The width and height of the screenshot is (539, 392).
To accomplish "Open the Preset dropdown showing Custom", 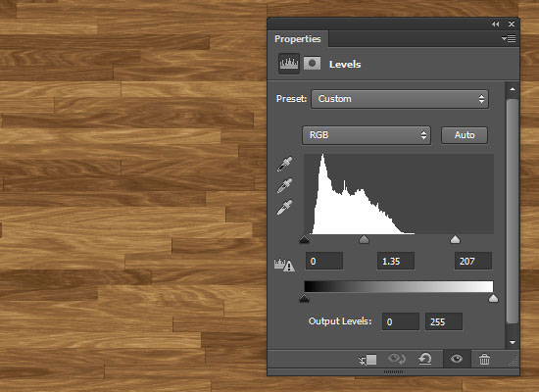I will click(x=400, y=99).
